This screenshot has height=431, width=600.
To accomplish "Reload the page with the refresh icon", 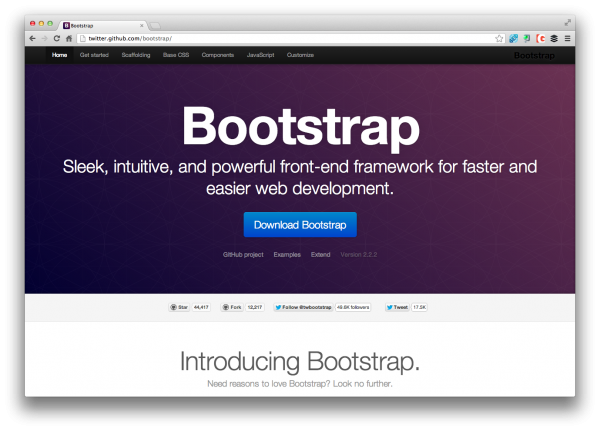I will pos(57,38).
